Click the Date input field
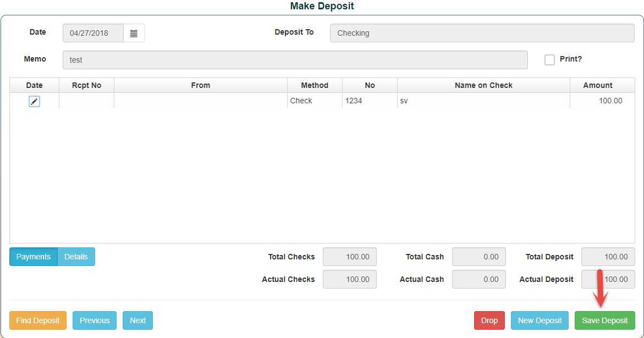 (x=93, y=34)
